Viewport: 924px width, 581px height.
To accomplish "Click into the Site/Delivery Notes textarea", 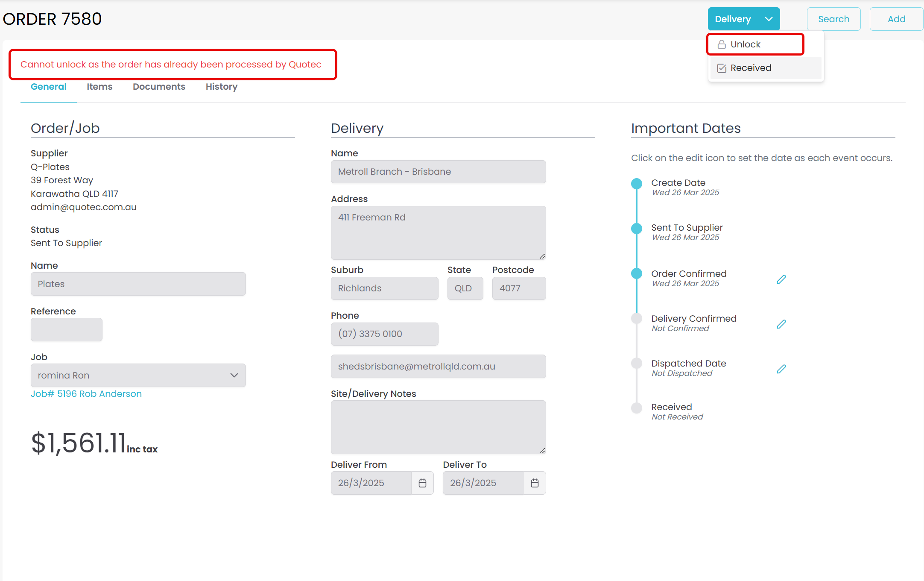I will click(438, 427).
